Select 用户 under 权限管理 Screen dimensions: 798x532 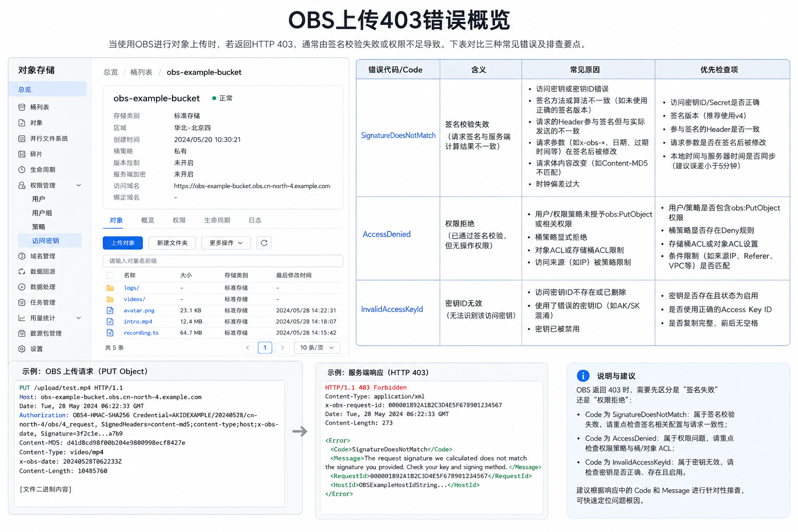pos(38,199)
